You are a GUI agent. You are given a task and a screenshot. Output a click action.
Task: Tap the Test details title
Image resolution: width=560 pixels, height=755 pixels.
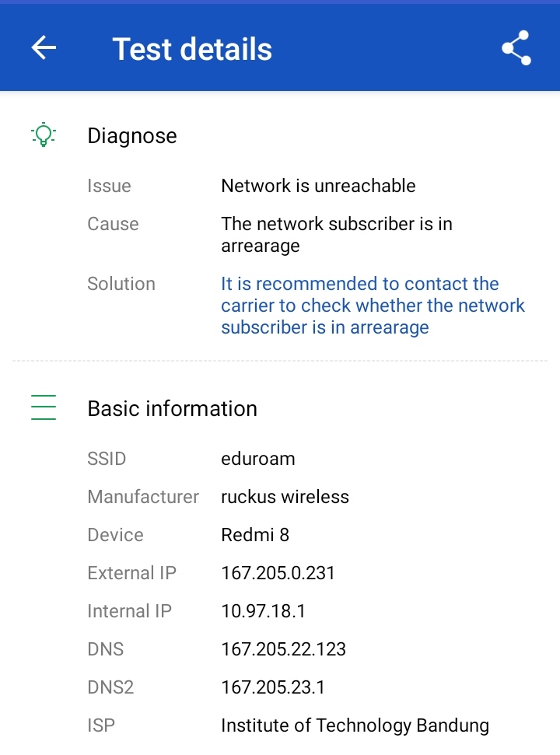click(192, 49)
